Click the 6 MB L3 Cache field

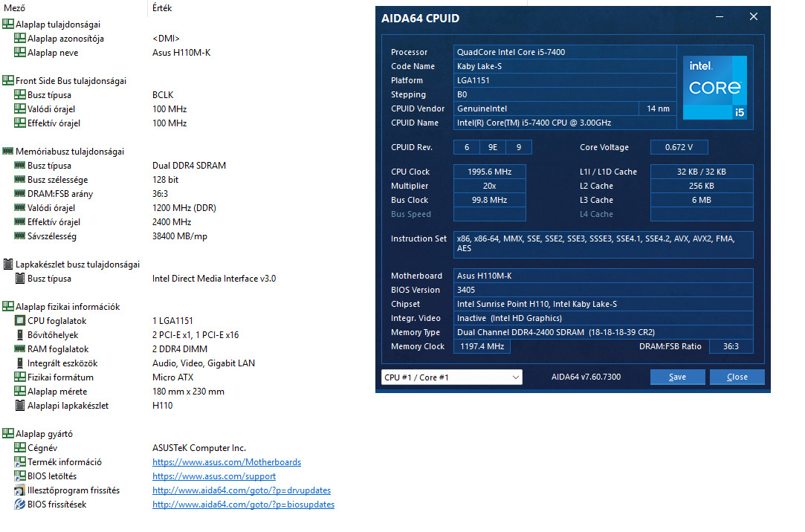[701, 200]
